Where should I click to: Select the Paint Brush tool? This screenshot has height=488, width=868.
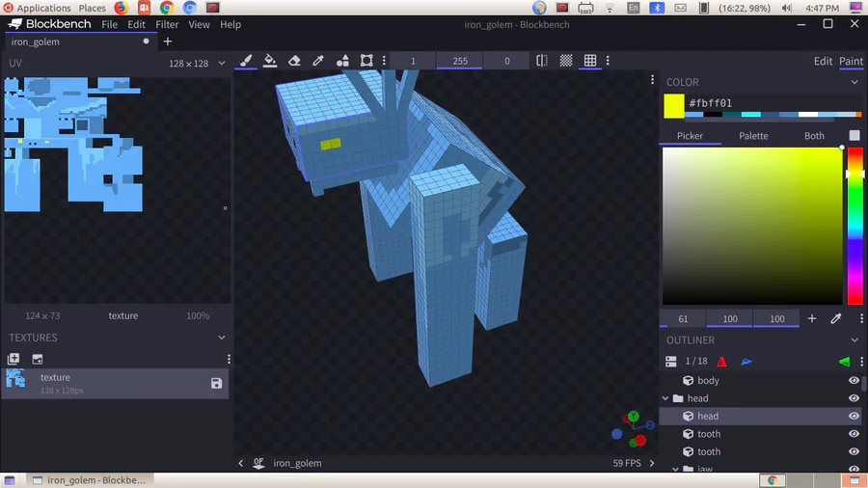tap(246, 61)
